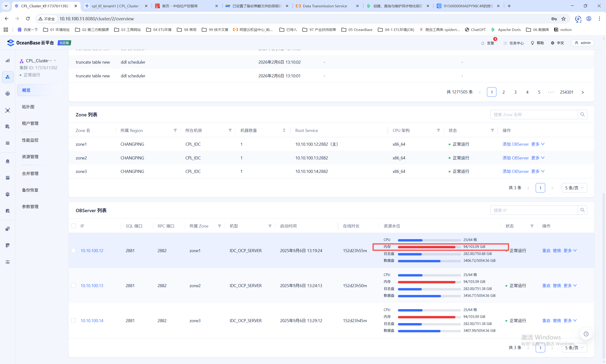The image size is (606, 364).
Task: Click the bar chart icon in left sidebar
Action: (8, 61)
